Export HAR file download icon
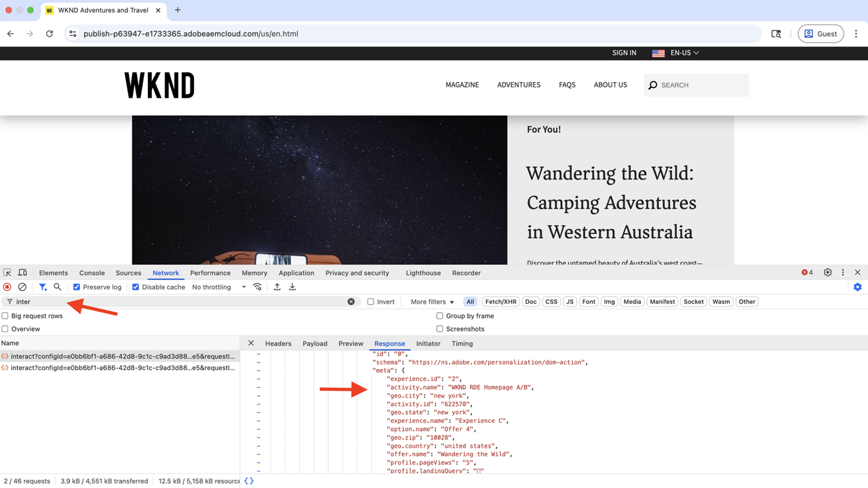The width and height of the screenshot is (868, 488). click(292, 287)
